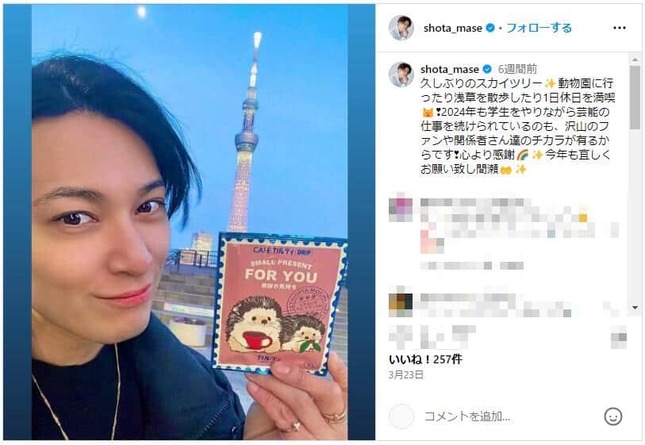Click the コメントを追加 comment input field

tap(508, 417)
